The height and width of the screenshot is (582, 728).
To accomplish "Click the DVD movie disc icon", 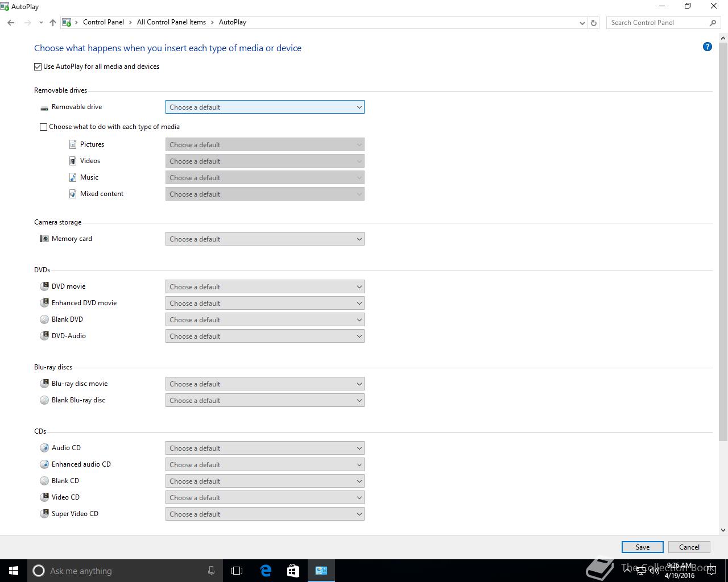I will point(44,286).
